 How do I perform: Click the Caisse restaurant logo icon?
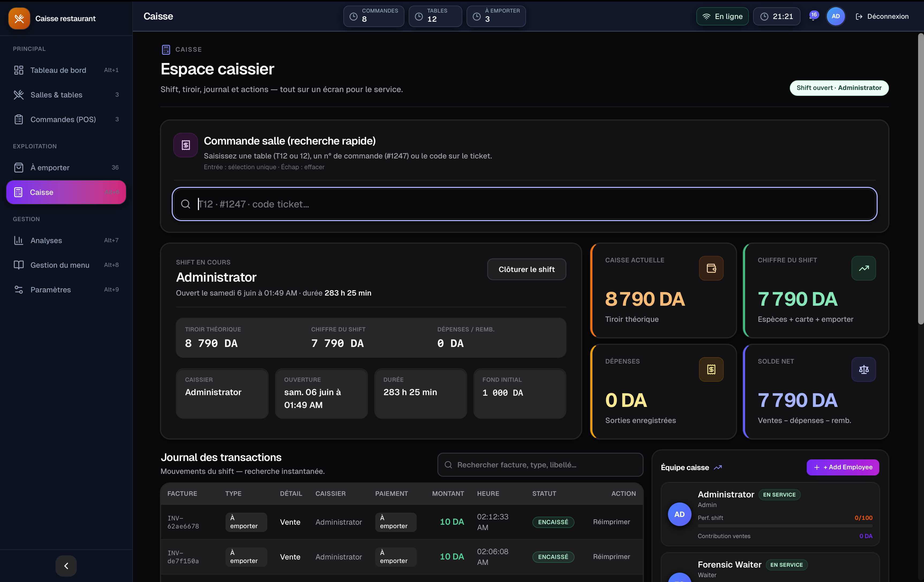(x=19, y=18)
